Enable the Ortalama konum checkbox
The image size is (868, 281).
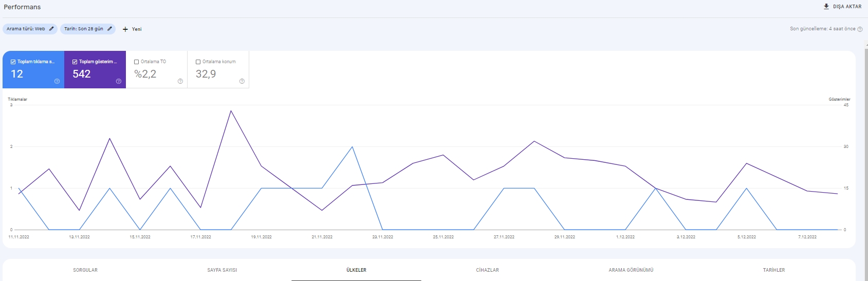pyautogui.click(x=198, y=62)
